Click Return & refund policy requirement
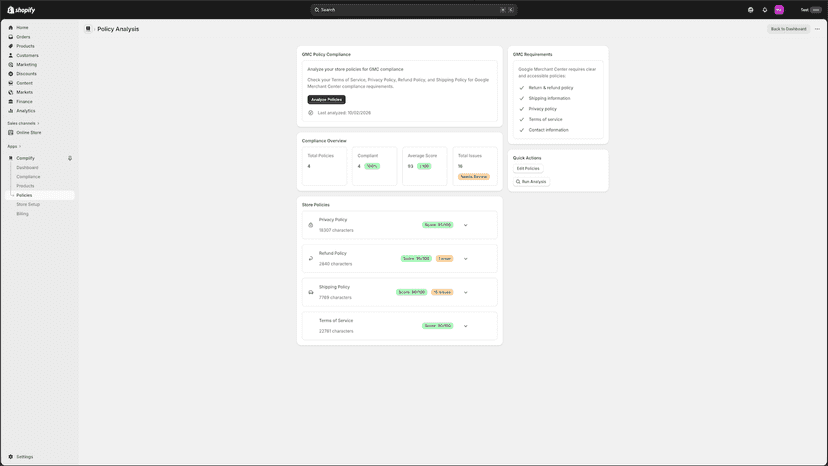This screenshot has height=466, width=828. tap(551, 88)
